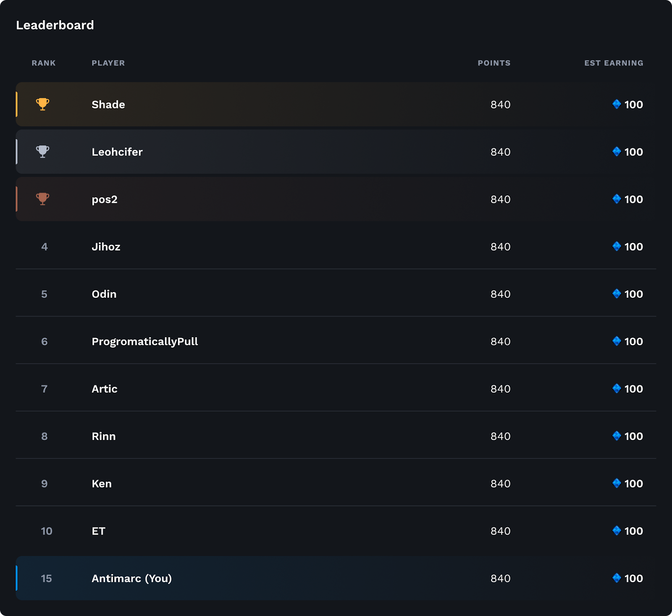
Task: Open player Leohcifer's name
Action: point(117,152)
